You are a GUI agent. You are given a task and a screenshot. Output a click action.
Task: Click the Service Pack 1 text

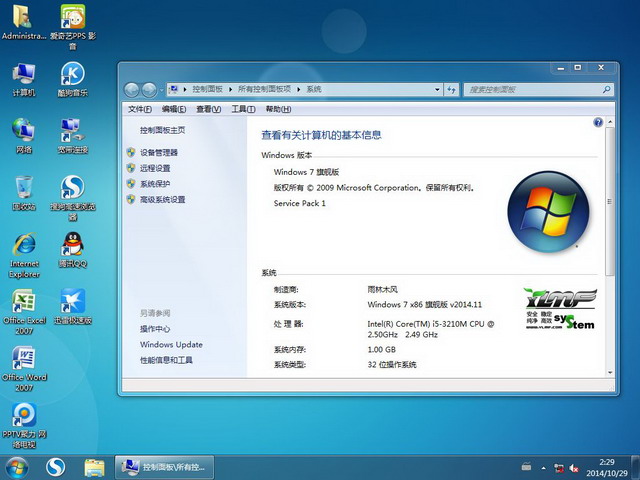300,203
